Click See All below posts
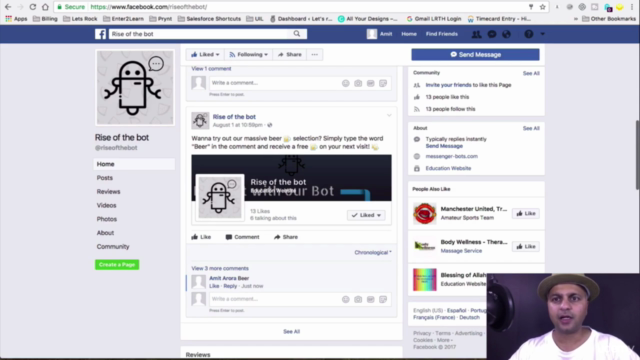Viewport: 640px width, 360px height. coord(291,331)
